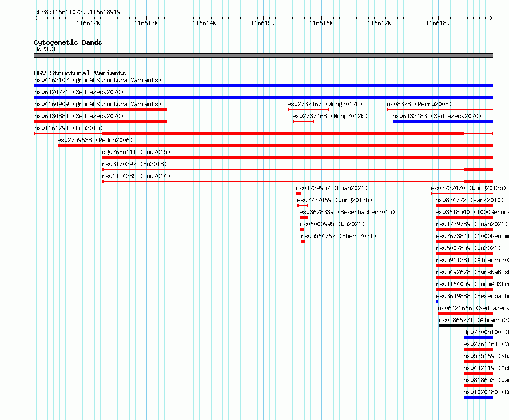Open the nsv6434884 Sedlazeck2020 variant

point(79,116)
